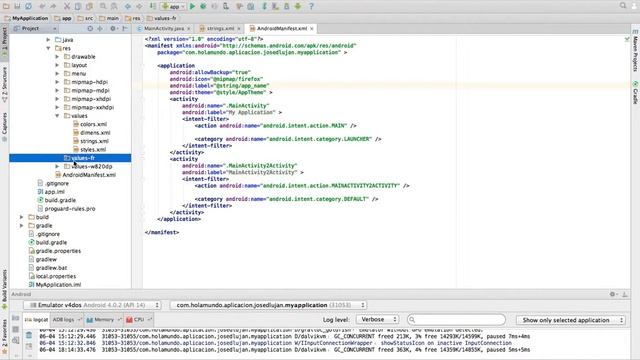The height and width of the screenshot is (360, 640).
Task: Cut using the scissors icon
Action: (x=67, y=6)
